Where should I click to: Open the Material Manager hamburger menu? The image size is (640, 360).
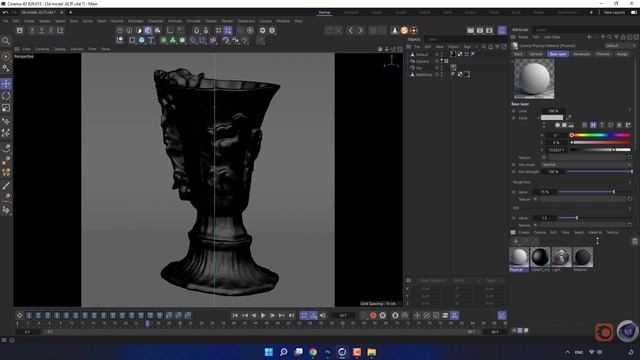pyautogui.click(x=513, y=232)
